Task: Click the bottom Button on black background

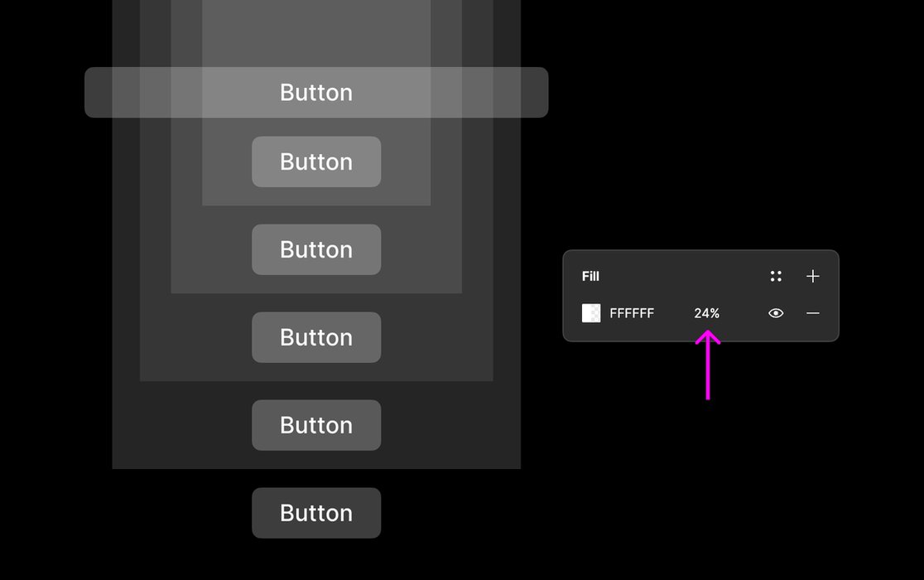Action: coord(316,513)
